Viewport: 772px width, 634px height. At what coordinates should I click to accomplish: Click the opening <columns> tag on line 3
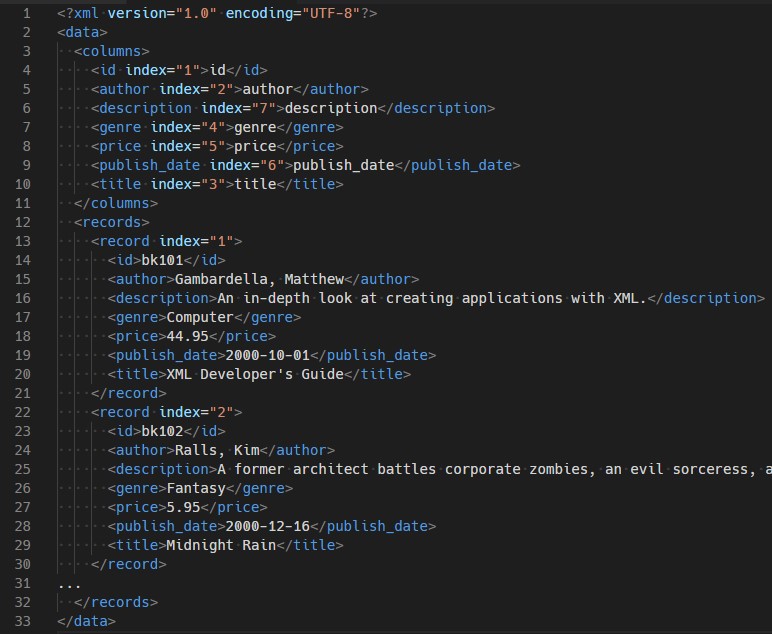[112, 51]
